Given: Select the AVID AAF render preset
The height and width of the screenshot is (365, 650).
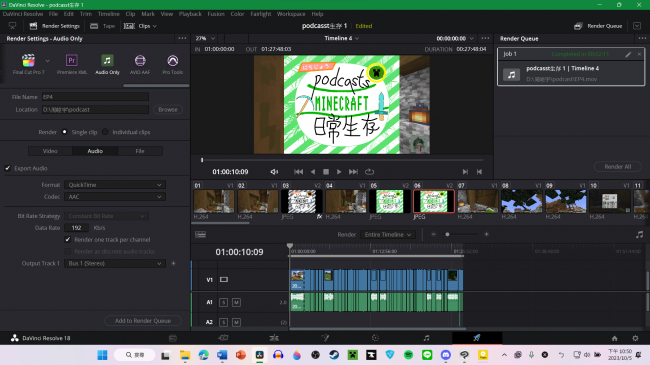Looking at the screenshot, I should [x=140, y=64].
